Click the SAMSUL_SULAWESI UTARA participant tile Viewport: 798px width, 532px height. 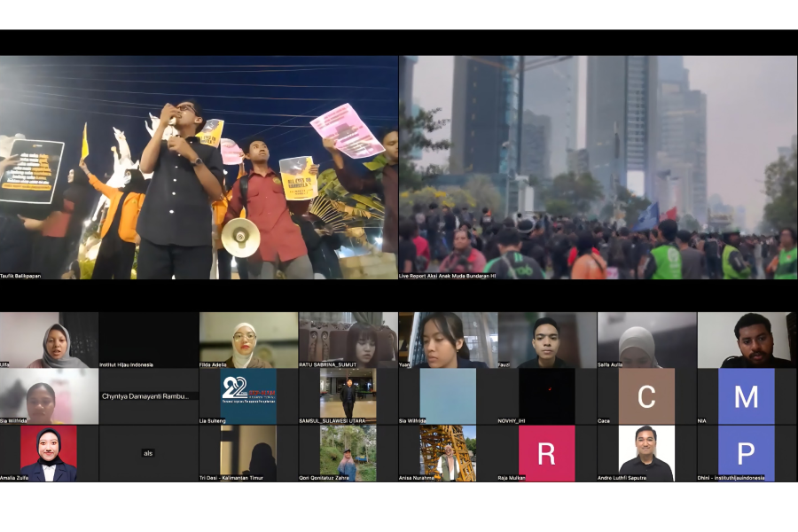pyautogui.click(x=348, y=396)
